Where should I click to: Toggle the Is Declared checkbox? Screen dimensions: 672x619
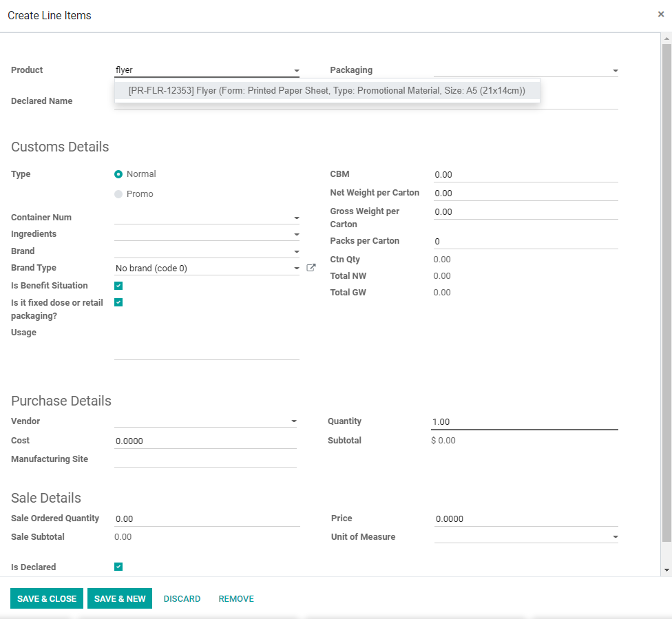click(118, 567)
